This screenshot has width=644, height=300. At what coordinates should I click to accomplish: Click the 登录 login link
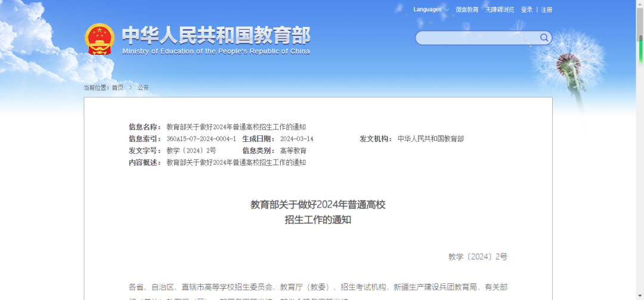click(x=527, y=10)
